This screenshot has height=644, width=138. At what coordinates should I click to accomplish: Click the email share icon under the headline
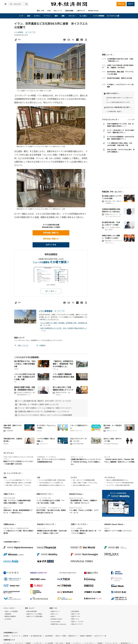pyautogui.click(x=69, y=40)
